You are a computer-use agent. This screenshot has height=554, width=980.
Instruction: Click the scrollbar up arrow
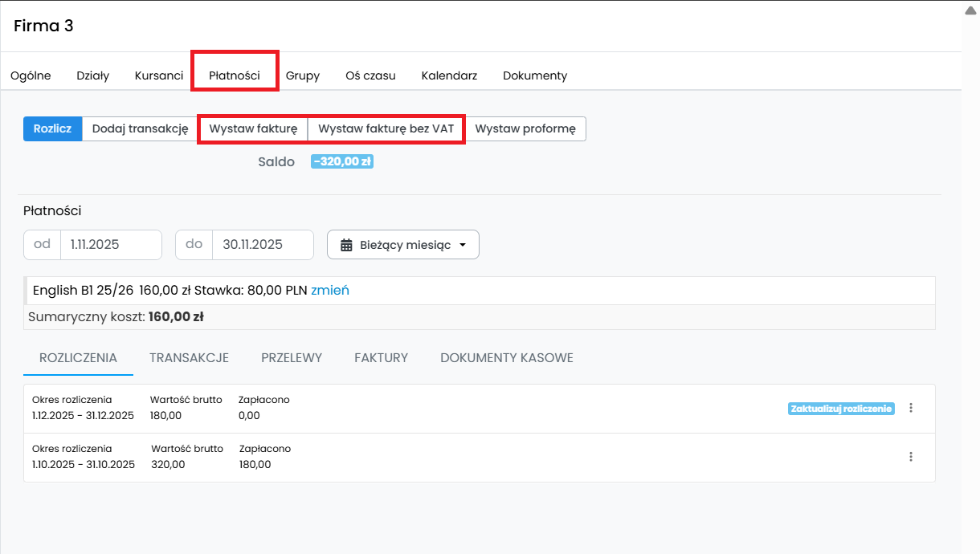click(x=970, y=11)
